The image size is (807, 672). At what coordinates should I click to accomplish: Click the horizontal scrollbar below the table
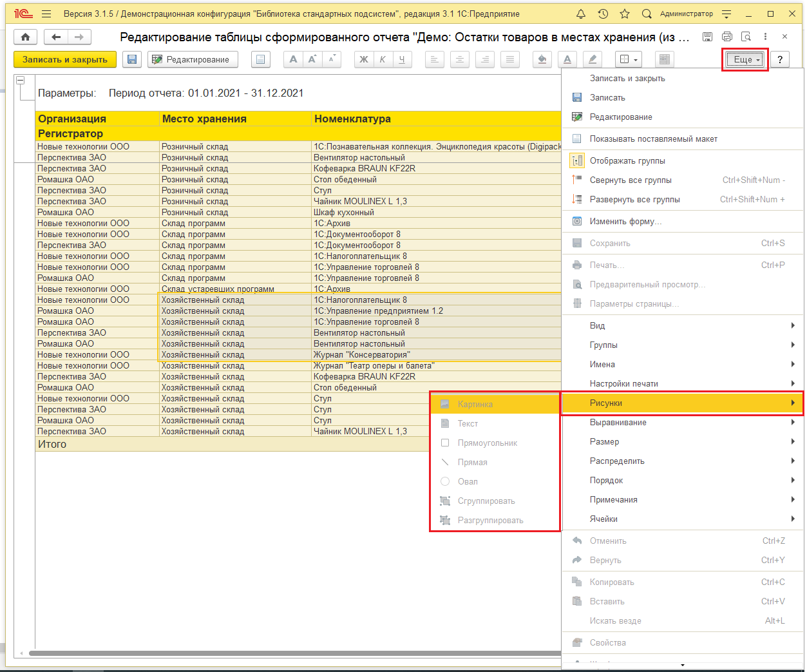295,653
